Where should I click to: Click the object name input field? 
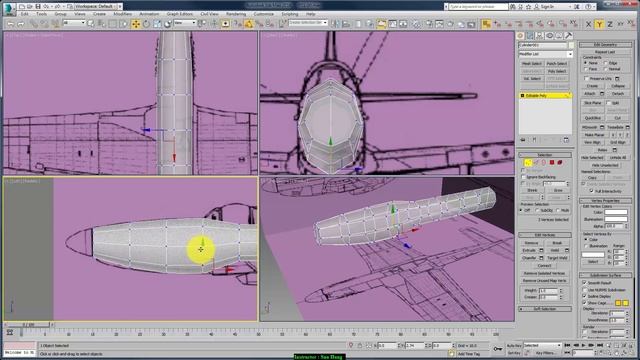tap(543, 45)
